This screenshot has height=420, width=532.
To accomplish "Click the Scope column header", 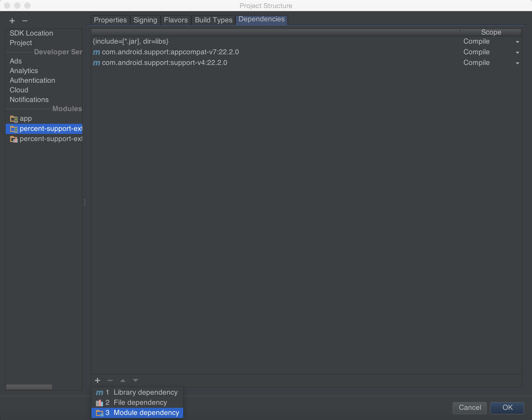I will (x=491, y=32).
